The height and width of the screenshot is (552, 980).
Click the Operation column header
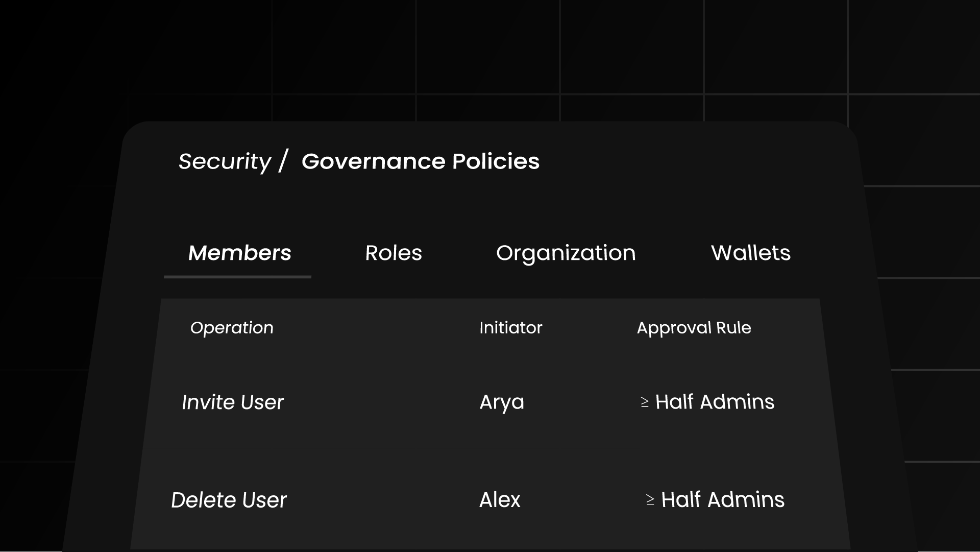click(232, 328)
